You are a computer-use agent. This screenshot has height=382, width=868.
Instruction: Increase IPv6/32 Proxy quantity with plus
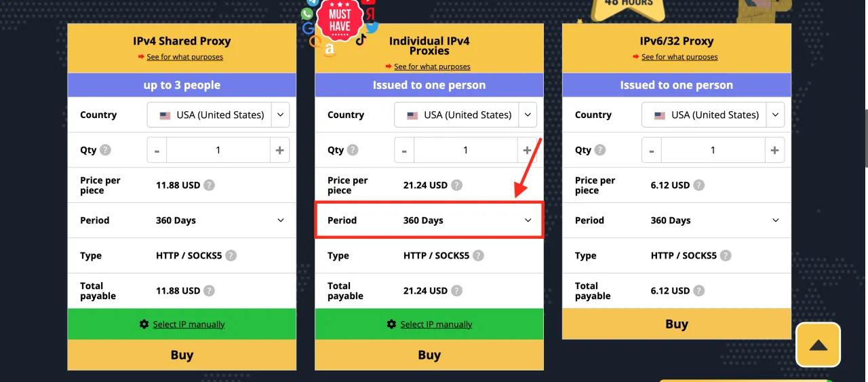point(774,150)
